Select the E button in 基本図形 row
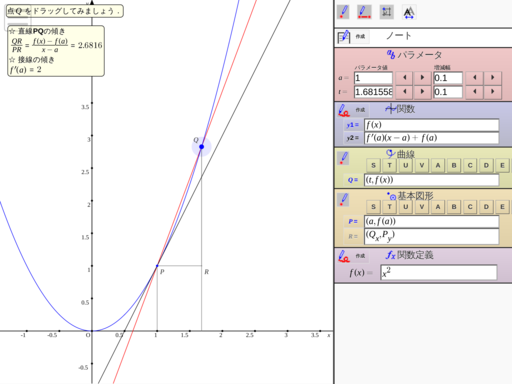The image size is (512, 384). 502,207
